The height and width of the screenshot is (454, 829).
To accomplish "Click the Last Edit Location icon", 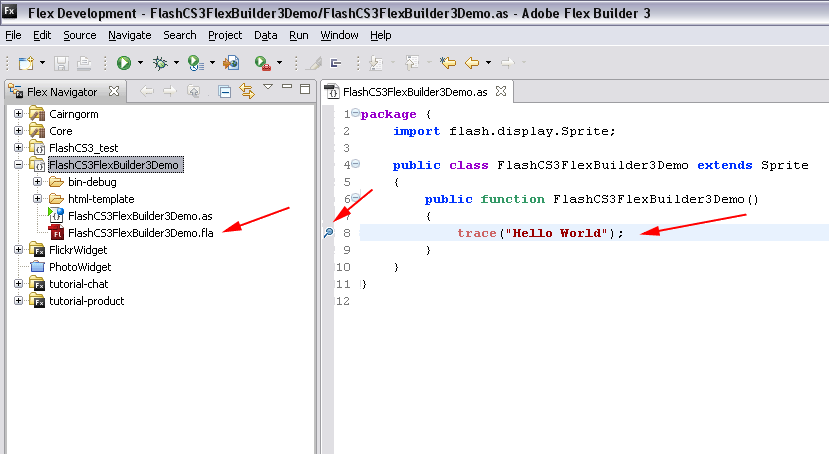I will coord(448,63).
